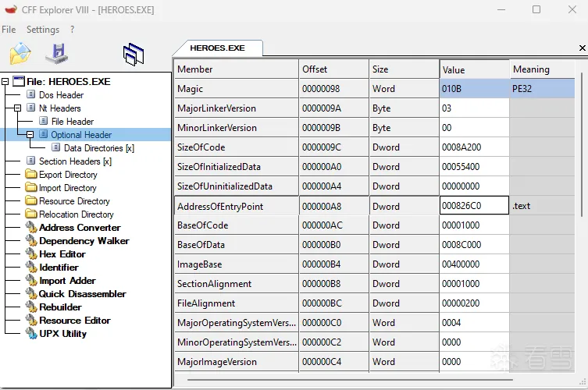Open Address Converter from the tree
The width and height of the screenshot is (588, 390).
[x=80, y=228]
